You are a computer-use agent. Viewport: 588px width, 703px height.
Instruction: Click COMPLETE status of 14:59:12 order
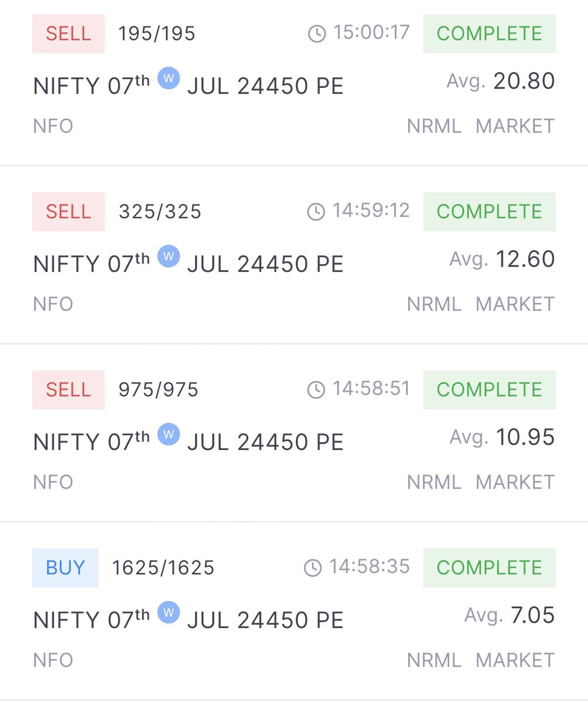click(490, 212)
